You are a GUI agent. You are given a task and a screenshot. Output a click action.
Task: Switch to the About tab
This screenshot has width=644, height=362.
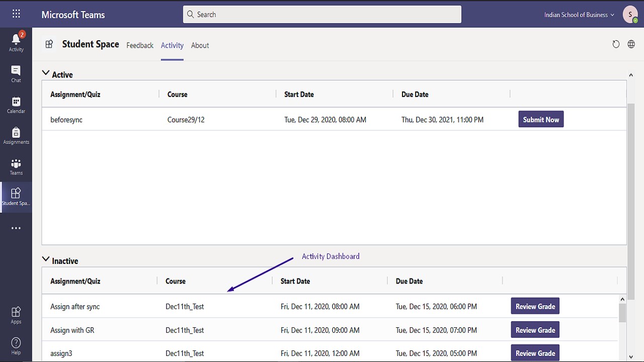tap(200, 45)
